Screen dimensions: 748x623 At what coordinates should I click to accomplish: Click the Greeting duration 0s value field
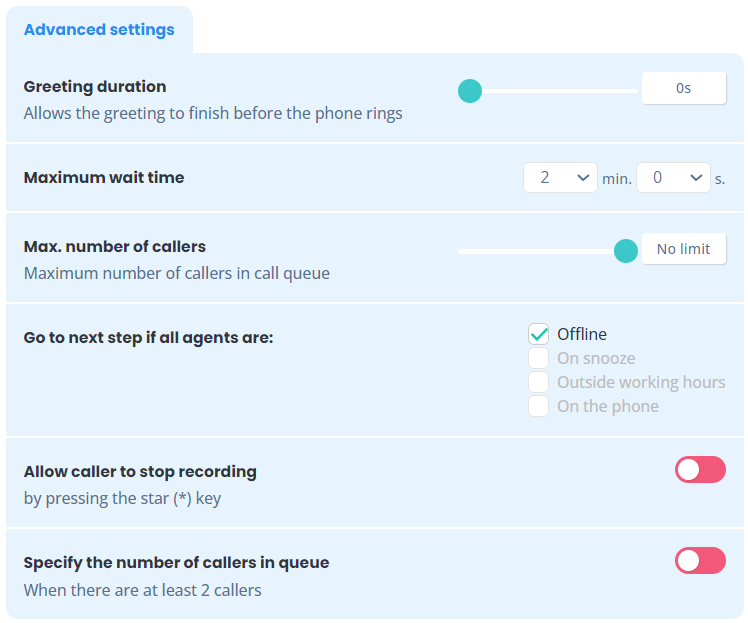pyautogui.click(x=684, y=88)
